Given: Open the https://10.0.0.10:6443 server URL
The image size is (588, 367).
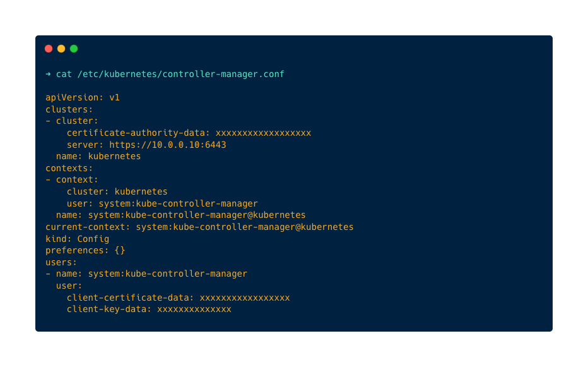Looking at the screenshot, I should (168, 145).
